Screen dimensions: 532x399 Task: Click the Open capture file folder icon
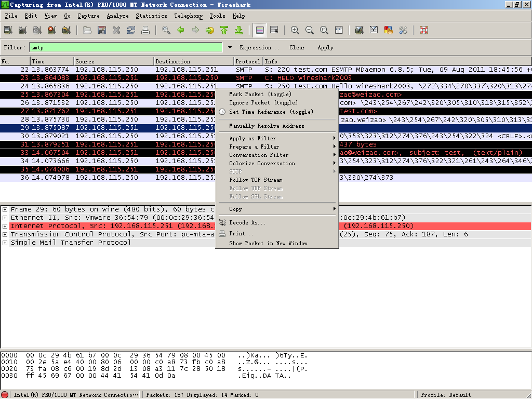point(87,30)
